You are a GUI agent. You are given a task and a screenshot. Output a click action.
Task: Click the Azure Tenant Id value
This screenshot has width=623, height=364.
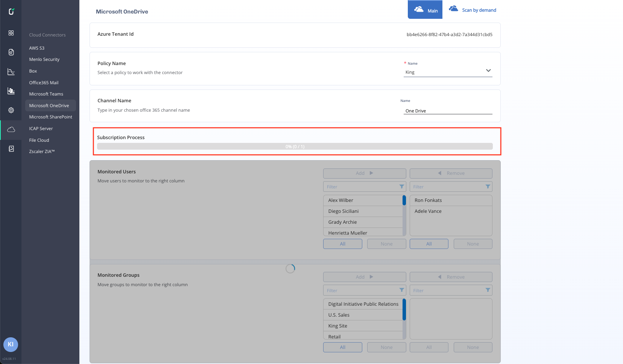(x=450, y=35)
